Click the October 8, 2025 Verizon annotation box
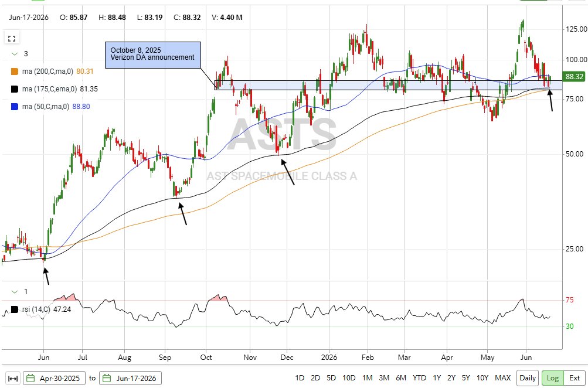 click(x=152, y=55)
